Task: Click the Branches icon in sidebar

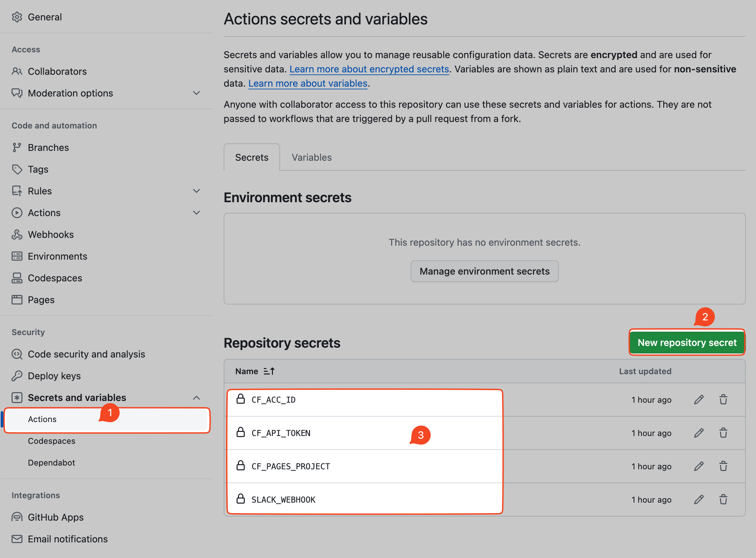Action: (x=17, y=147)
